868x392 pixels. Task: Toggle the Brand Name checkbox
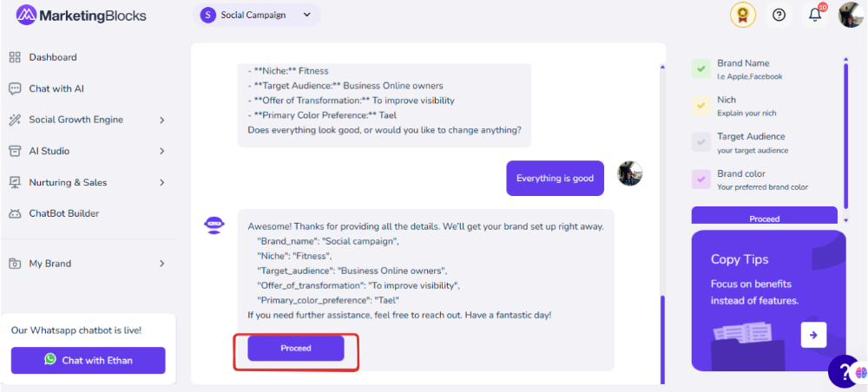[x=700, y=69]
